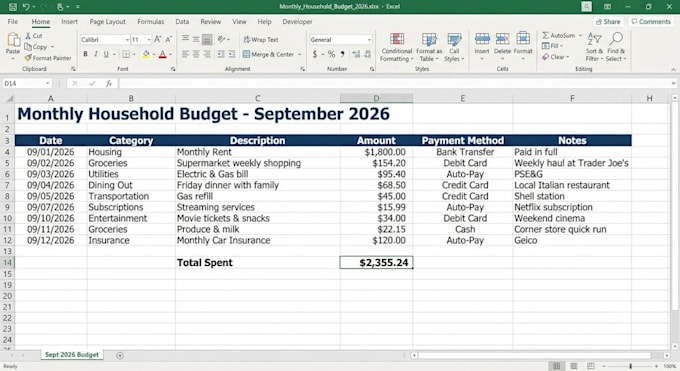Switch to the Formulas tab
Viewport: 680px width, 371px height.
150,21
